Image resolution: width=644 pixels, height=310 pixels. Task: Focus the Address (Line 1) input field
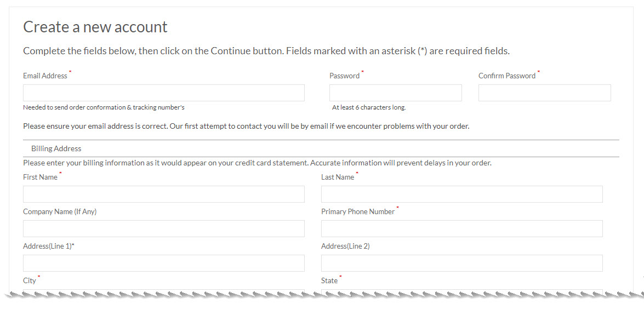point(163,263)
